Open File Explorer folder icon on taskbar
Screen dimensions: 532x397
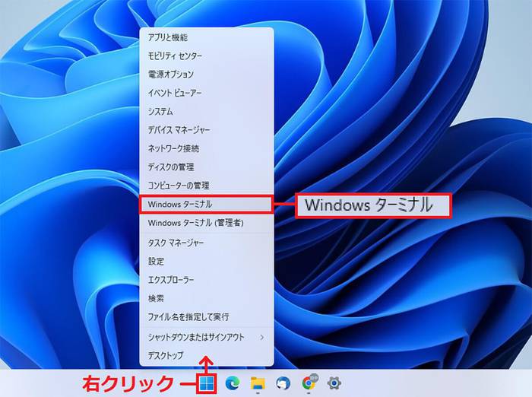(x=258, y=383)
